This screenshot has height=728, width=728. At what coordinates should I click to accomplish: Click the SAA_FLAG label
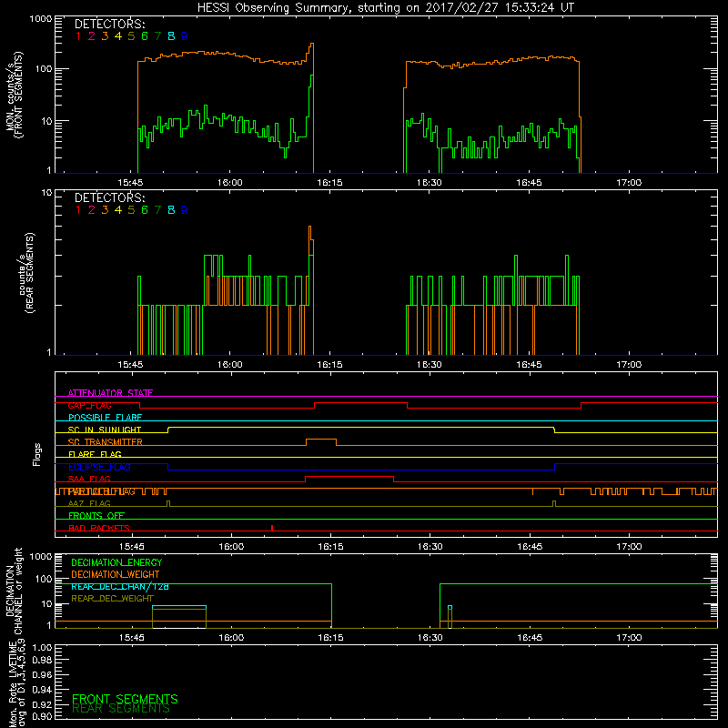point(89,479)
